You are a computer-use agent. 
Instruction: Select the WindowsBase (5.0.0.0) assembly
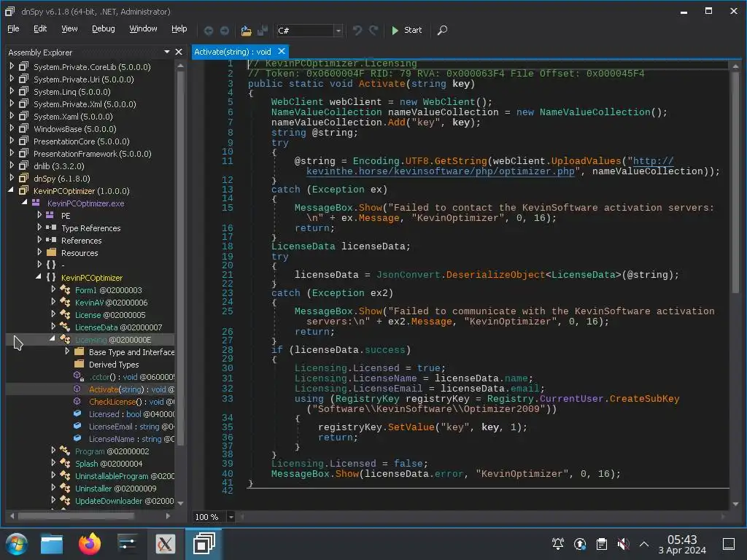pos(75,129)
